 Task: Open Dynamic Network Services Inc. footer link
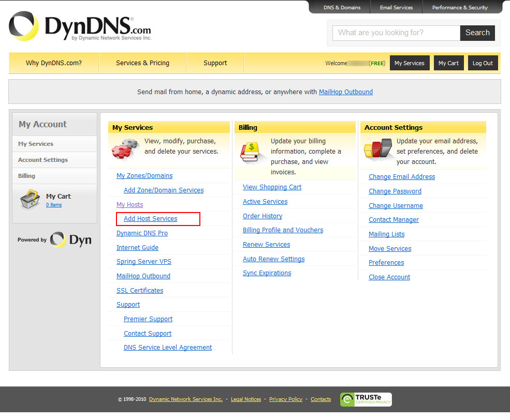(x=186, y=399)
